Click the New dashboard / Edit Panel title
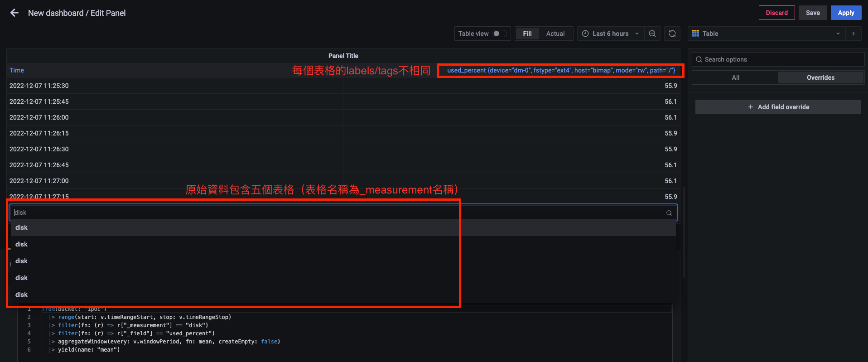Image resolution: width=868 pixels, height=362 pixels. click(77, 13)
